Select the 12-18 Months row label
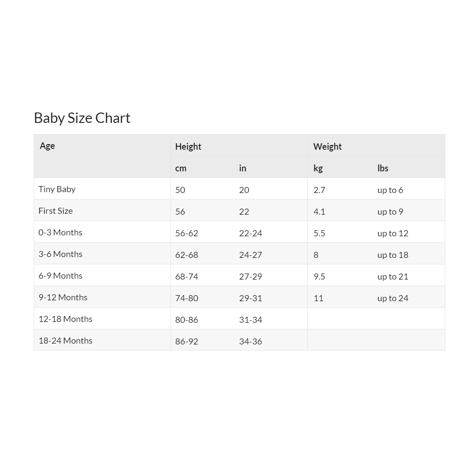 click(65, 319)
